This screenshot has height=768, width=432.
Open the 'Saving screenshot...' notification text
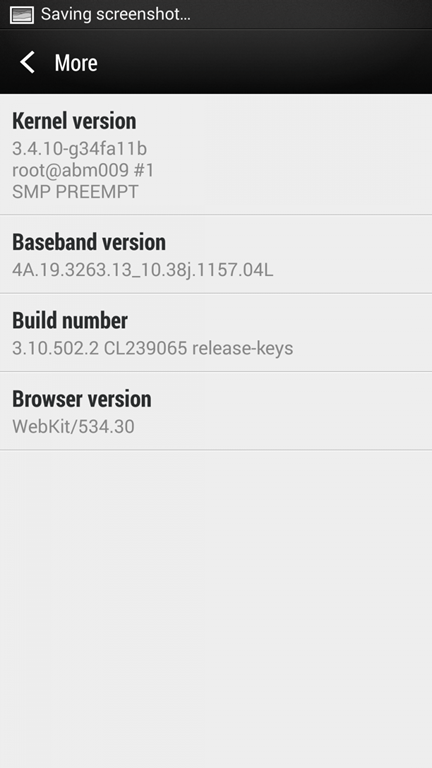116,14
